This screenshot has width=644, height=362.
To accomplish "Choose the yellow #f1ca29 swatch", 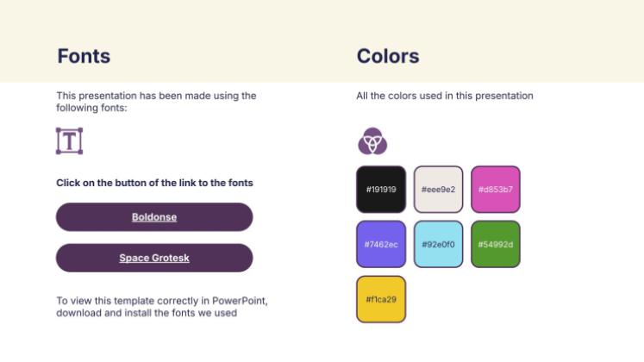I will tap(381, 299).
